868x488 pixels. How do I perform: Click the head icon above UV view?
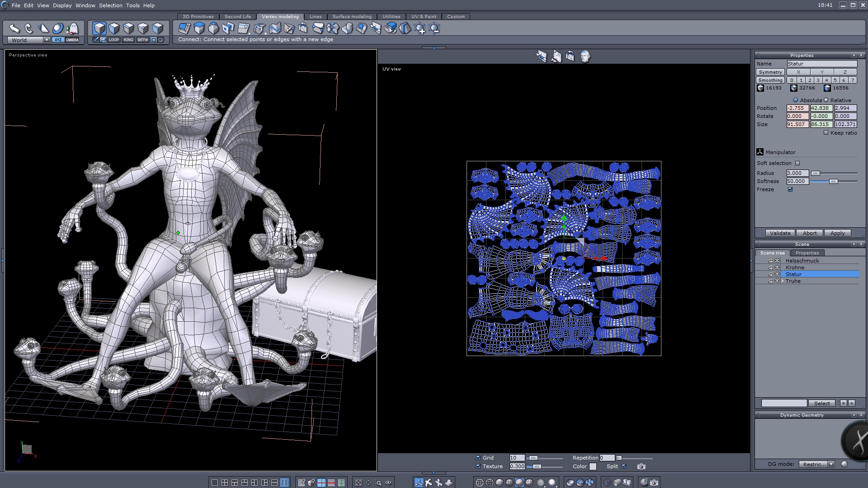coord(585,56)
